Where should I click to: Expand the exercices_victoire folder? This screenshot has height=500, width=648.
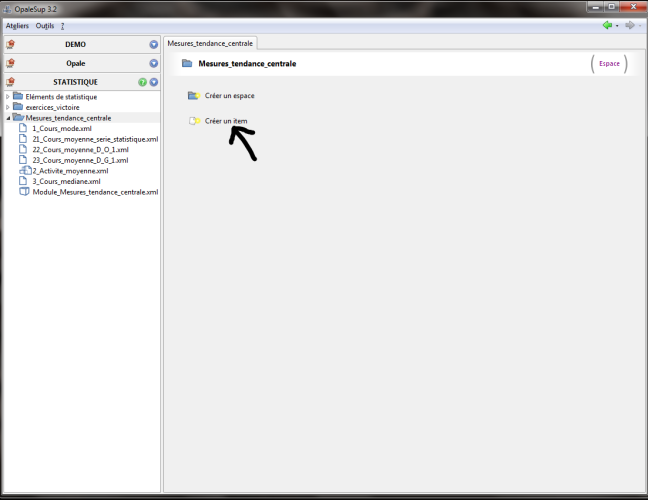[7, 107]
